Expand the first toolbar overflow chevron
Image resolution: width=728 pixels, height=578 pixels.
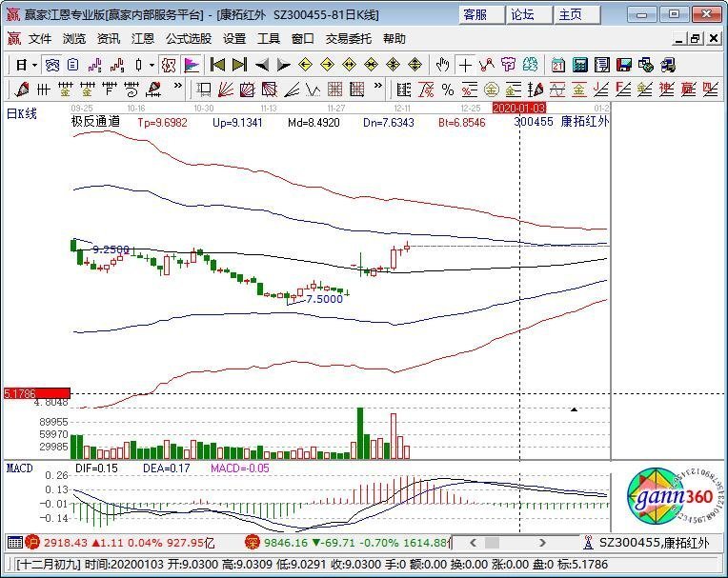(178, 86)
